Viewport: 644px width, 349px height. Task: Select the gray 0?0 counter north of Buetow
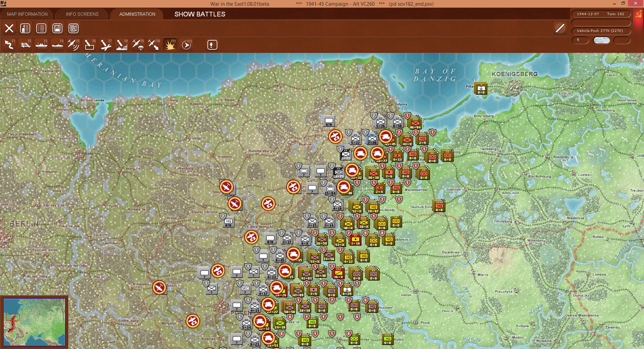[329, 121]
